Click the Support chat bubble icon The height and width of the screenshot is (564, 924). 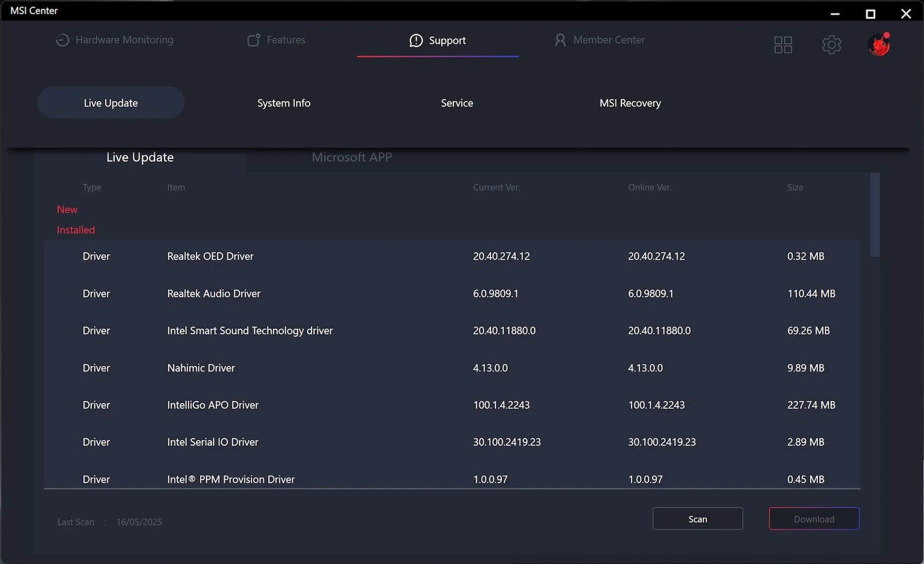(416, 40)
